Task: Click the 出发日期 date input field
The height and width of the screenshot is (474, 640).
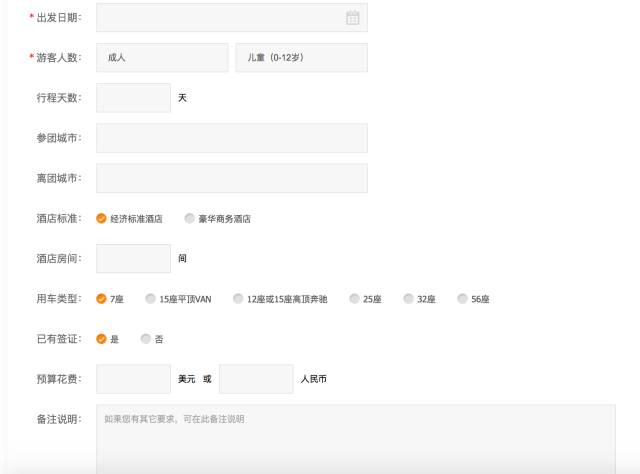Action: click(x=232, y=18)
